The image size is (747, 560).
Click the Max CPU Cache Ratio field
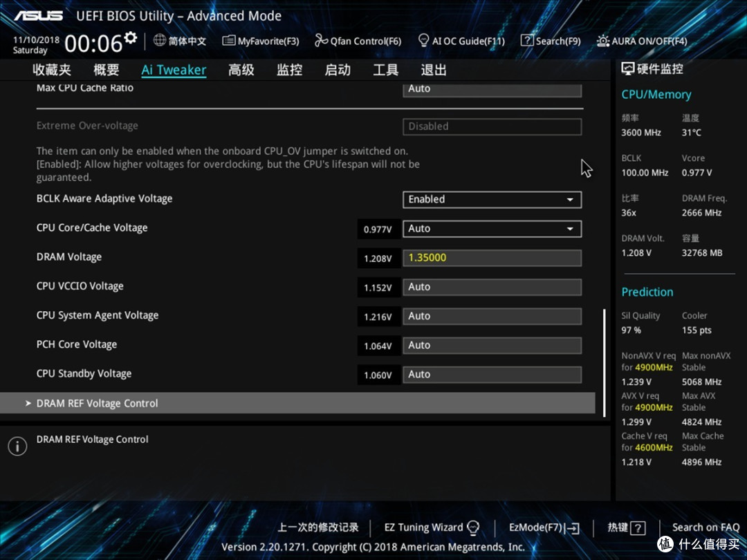click(x=492, y=89)
